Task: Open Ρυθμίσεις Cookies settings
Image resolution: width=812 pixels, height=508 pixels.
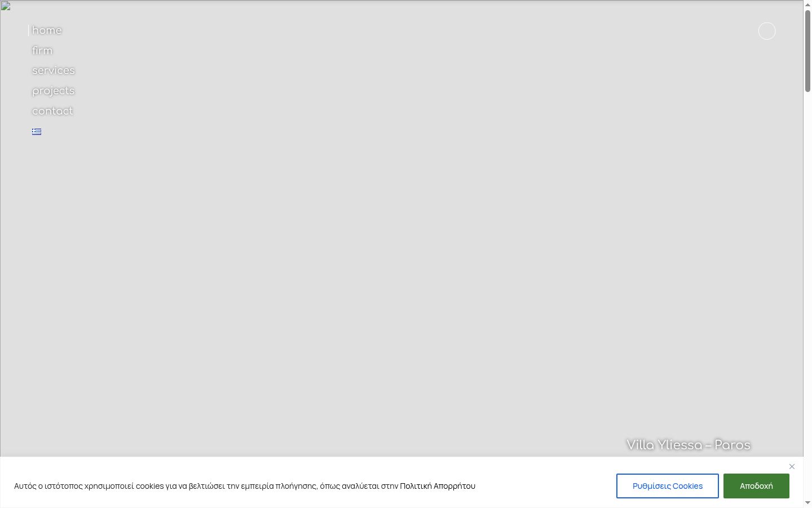Action: 668,486
